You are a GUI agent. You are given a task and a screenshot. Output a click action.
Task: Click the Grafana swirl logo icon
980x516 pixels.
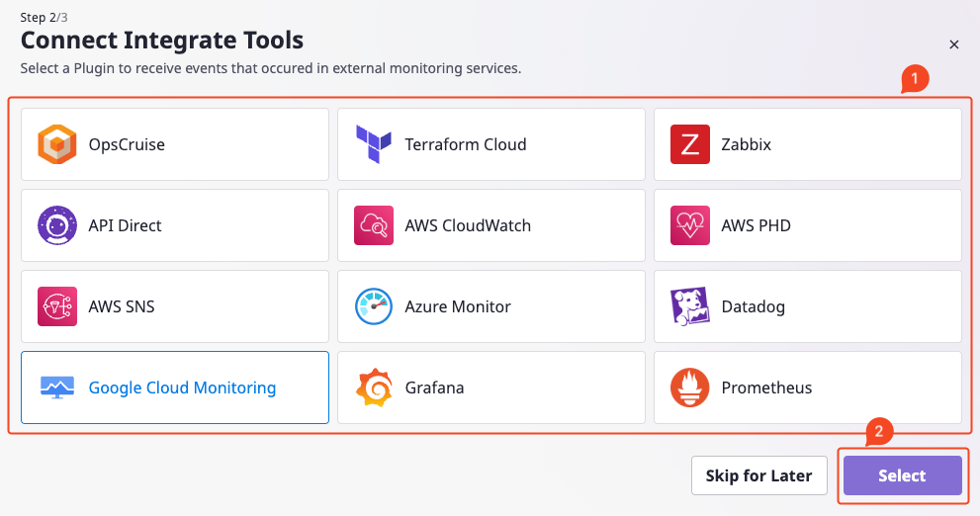[x=374, y=387]
